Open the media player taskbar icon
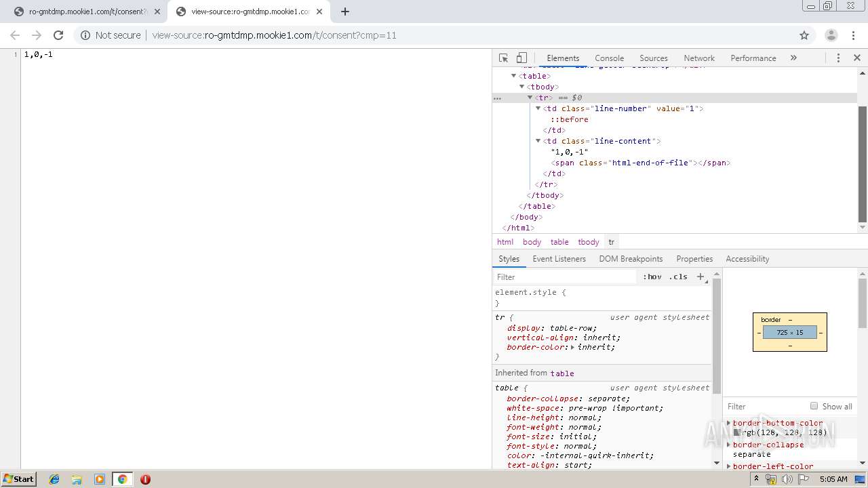Viewport: 868px width, 488px height. [x=100, y=479]
